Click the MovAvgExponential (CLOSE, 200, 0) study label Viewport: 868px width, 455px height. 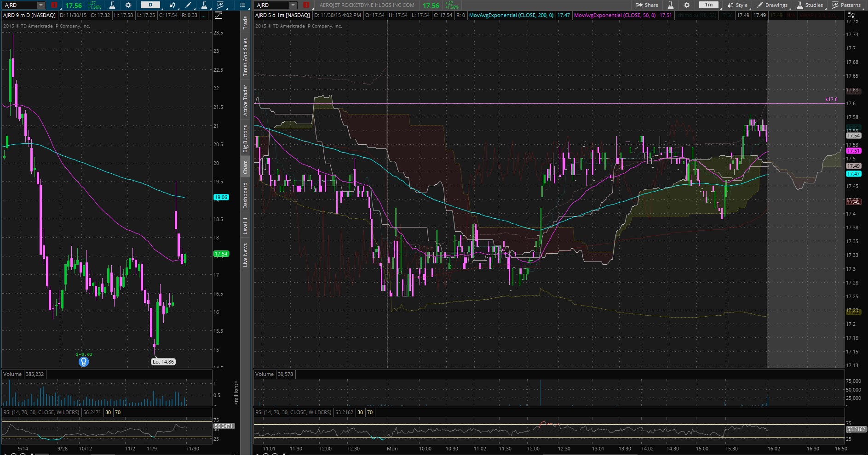(511, 15)
